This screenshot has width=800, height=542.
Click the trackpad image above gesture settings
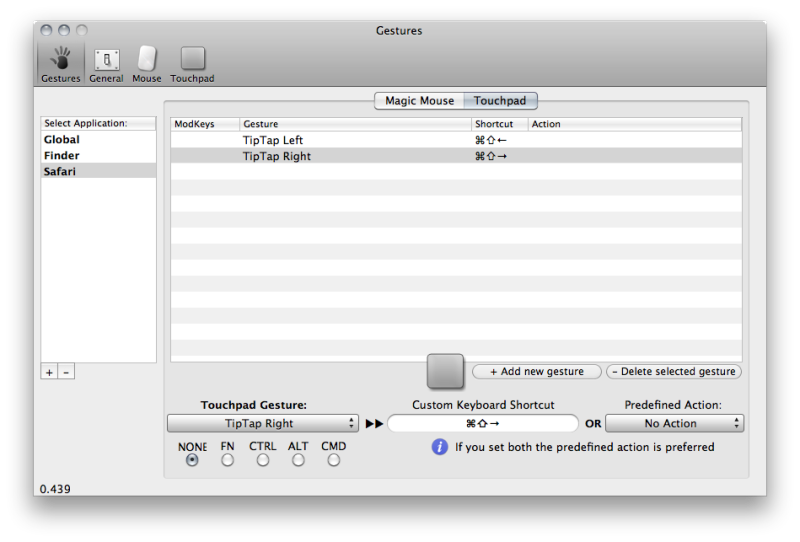(445, 371)
